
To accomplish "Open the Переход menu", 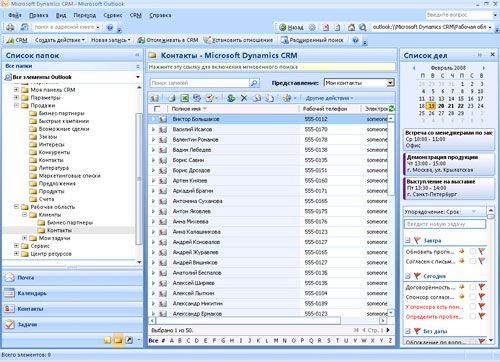I will click(x=85, y=15).
